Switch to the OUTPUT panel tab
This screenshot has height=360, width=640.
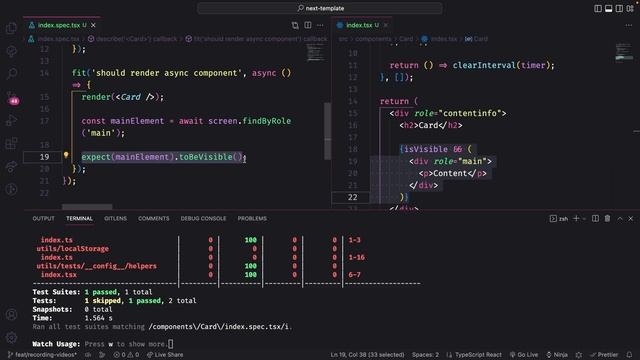coord(43,219)
